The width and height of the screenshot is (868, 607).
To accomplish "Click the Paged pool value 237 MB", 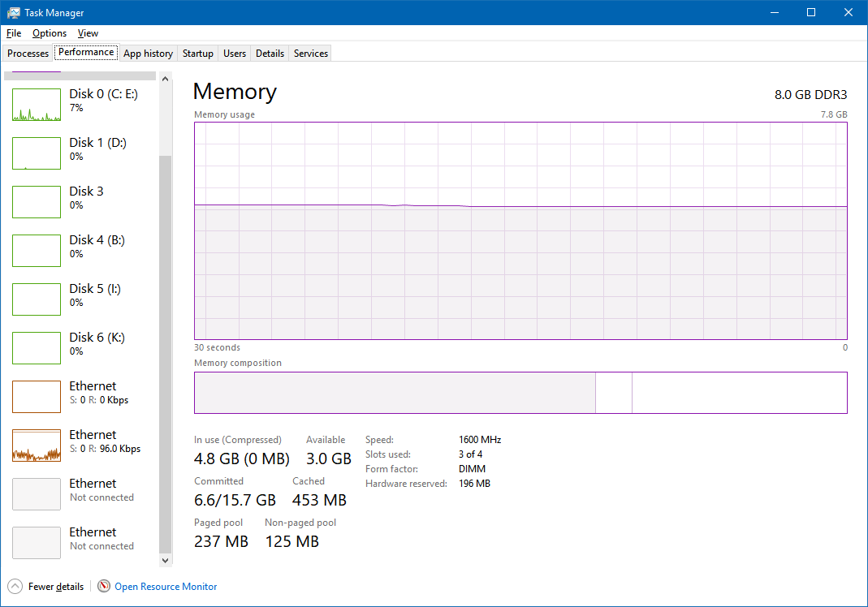I will 221,541.
